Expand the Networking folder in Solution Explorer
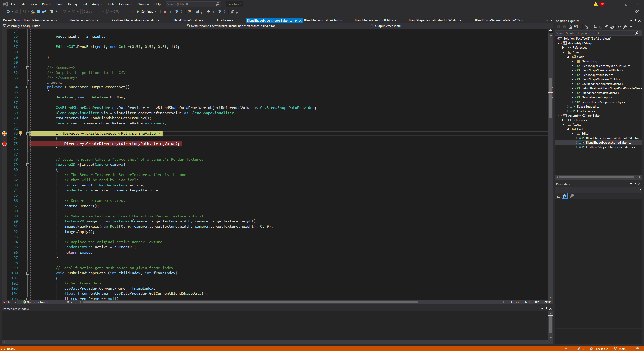Image resolution: width=644 pixels, height=351 pixels. coord(572,61)
